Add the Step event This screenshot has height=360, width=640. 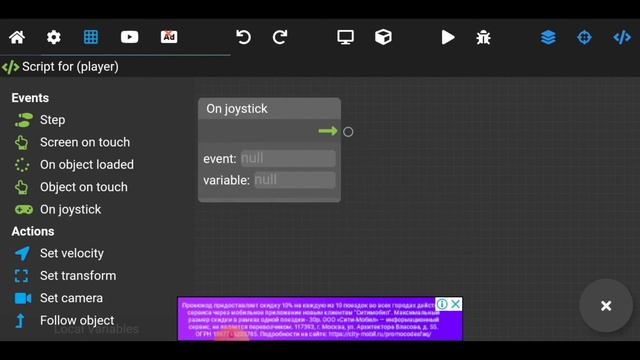click(x=52, y=120)
